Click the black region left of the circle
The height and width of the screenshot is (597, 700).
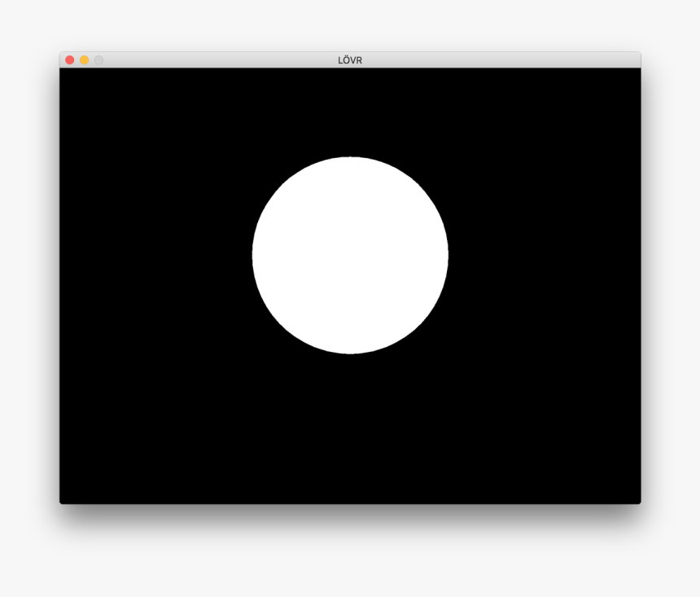(x=147, y=254)
